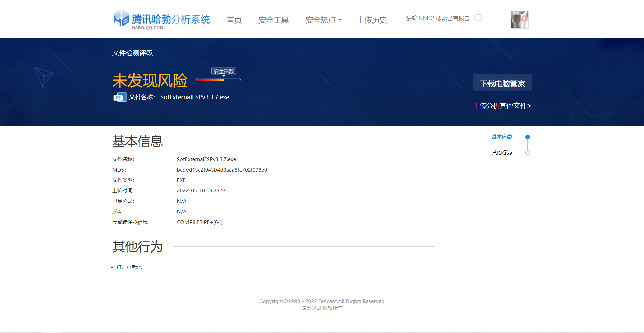Jump to 其他行为 in side navigation
Screen dimensions: 644x333
point(502,153)
